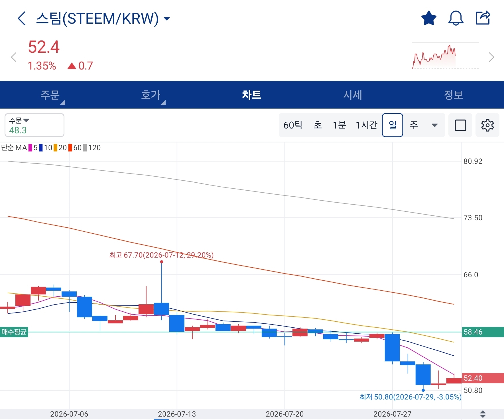Open the 정보 tab

(x=453, y=95)
